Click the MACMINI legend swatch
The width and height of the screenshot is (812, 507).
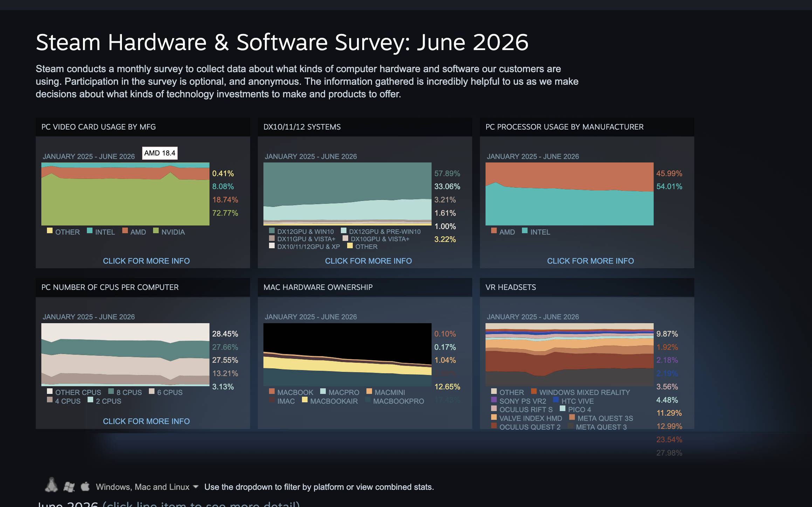369,391
